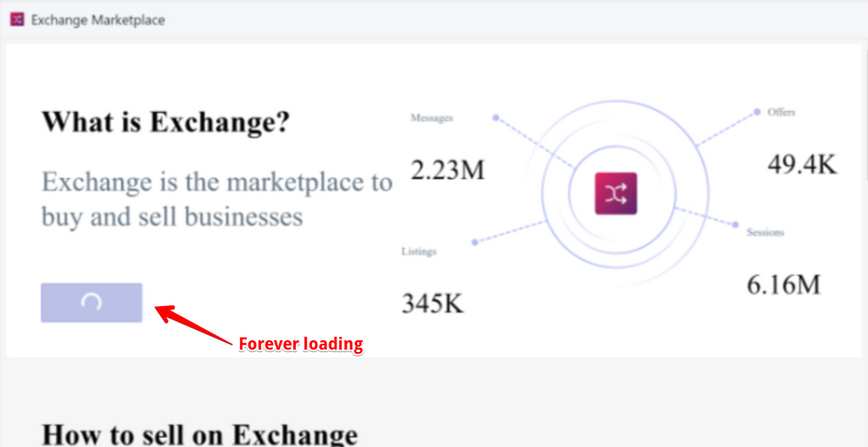Click the dot beside the Offers label
Viewport: 868px width, 447px height.
[757, 111]
